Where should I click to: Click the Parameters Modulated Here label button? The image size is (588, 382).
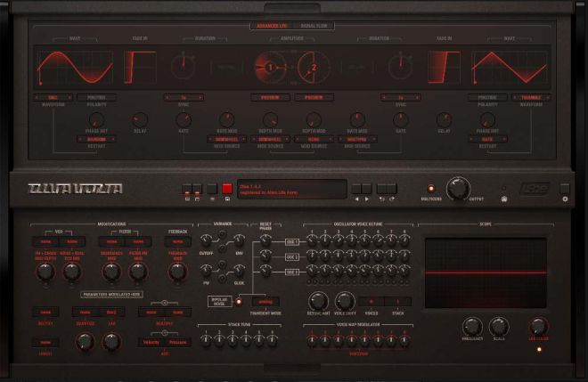coord(111,295)
